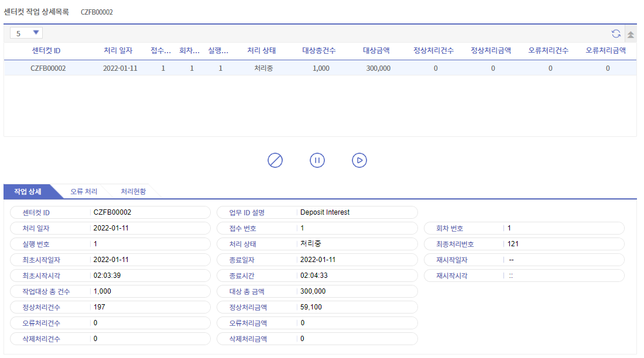The height and width of the screenshot is (358, 644).
Task: Click the 처리 상태 column header
Action: click(x=262, y=51)
